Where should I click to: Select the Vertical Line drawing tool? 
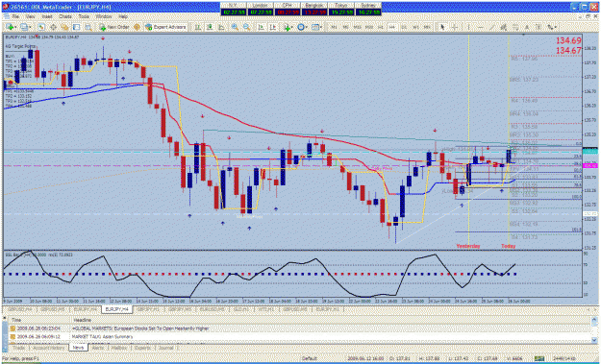[468, 27]
